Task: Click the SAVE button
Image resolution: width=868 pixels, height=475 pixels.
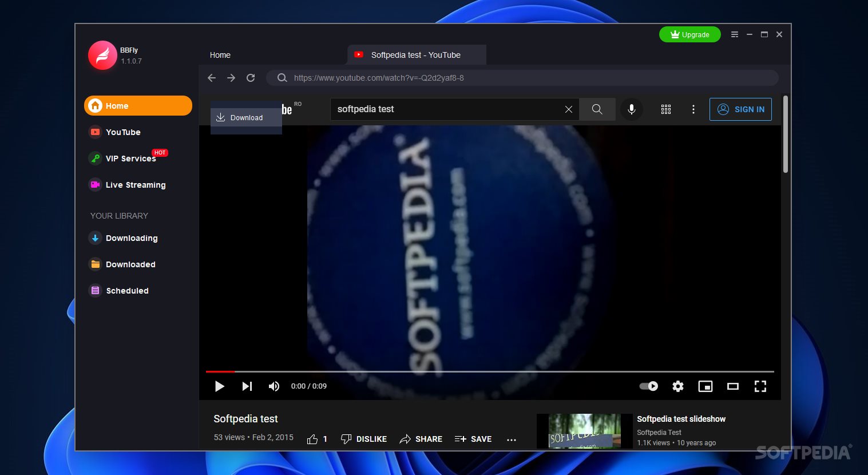Action: tap(473, 439)
